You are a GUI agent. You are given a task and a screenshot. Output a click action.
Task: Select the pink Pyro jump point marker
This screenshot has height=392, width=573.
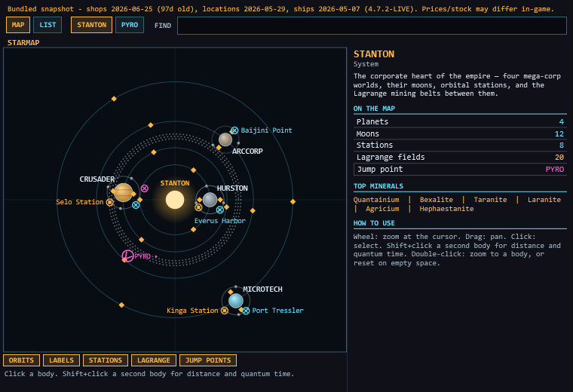click(127, 256)
